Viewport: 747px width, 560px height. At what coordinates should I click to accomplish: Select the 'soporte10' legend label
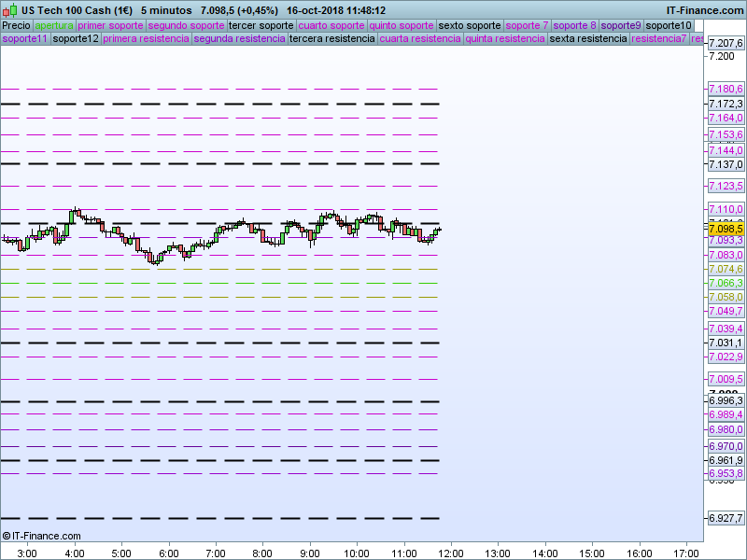[669, 26]
